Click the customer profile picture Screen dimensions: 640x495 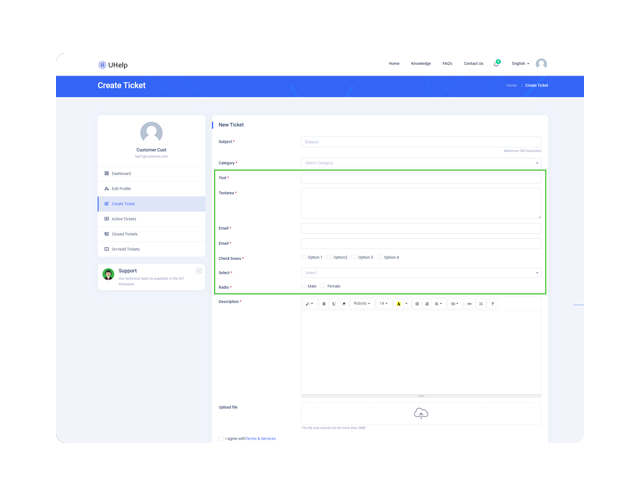(151, 133)
